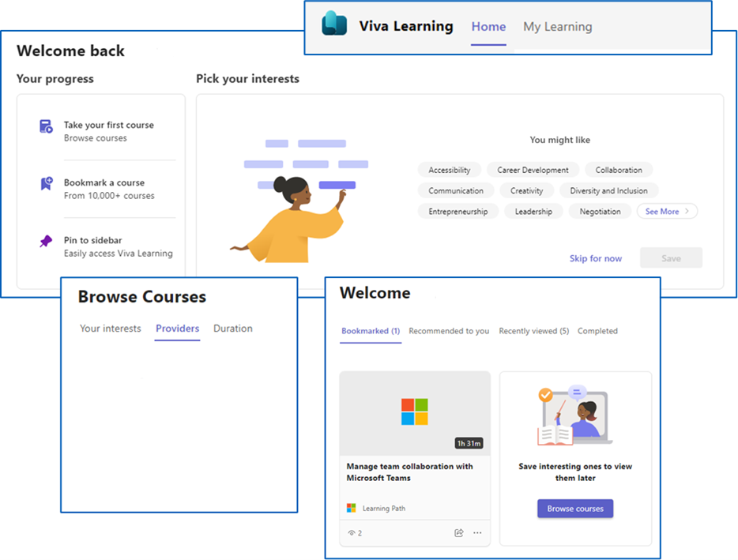Click the Microsoft logo beside Learning Path

[x=351, y=508]
